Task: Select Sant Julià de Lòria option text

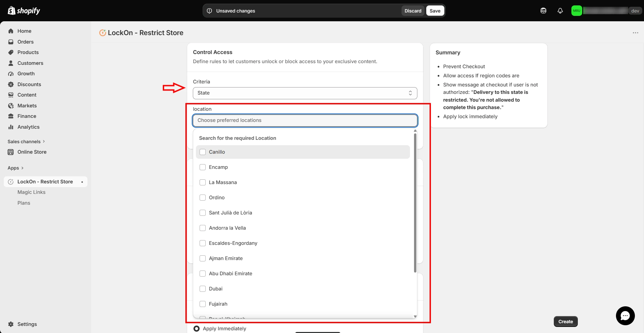Action: point(230,213)
